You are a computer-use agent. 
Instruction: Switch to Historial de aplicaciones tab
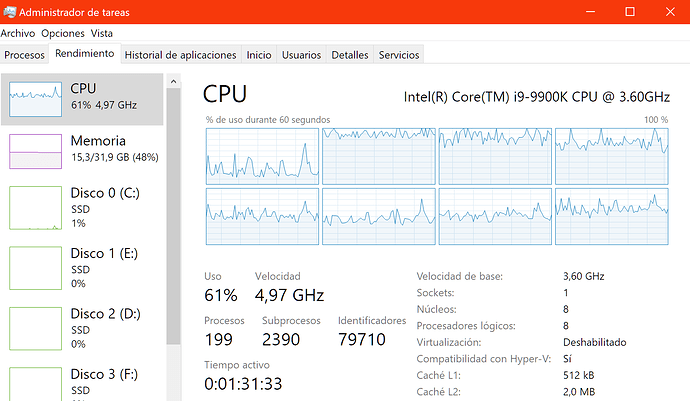tap(180, 55)
